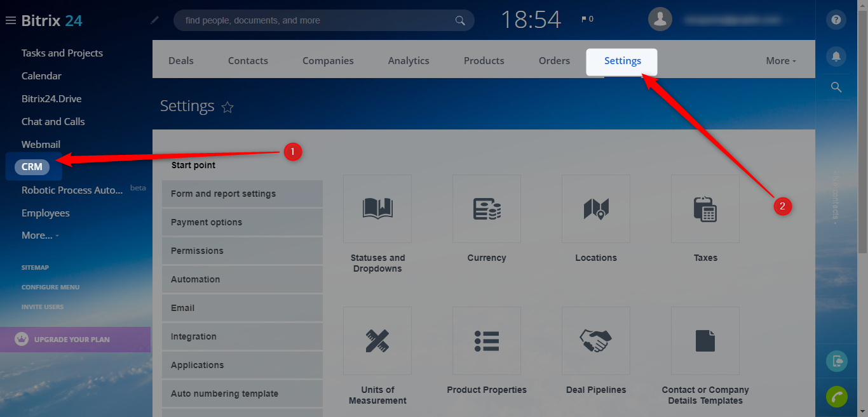Expand More in the left sidebar

(39, 235)
